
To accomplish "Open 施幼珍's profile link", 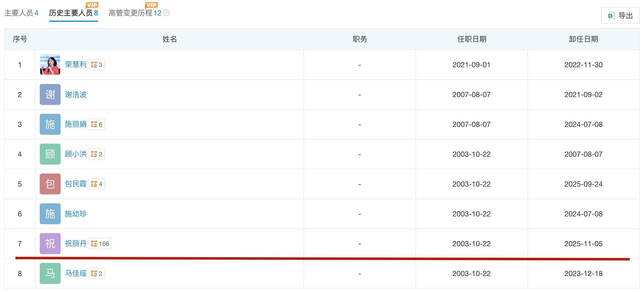I will (x=76, y=214).
